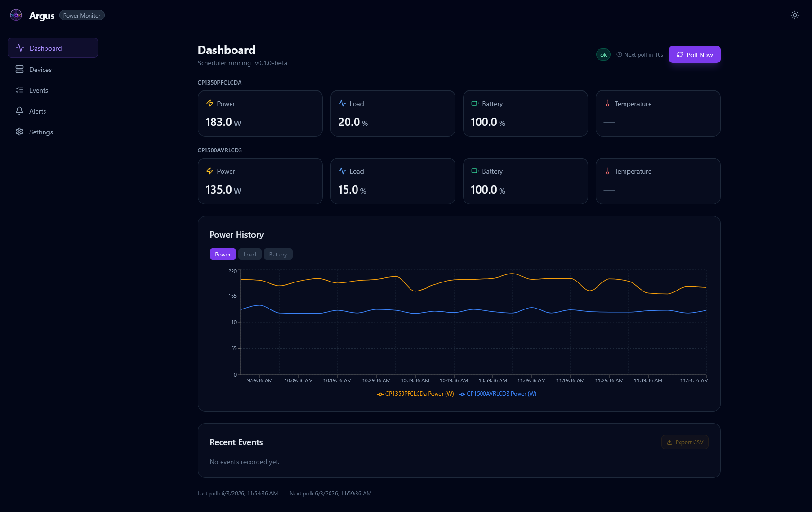Click the 220 y-axis label
812x512 pixels.
[x=232, y=271]
